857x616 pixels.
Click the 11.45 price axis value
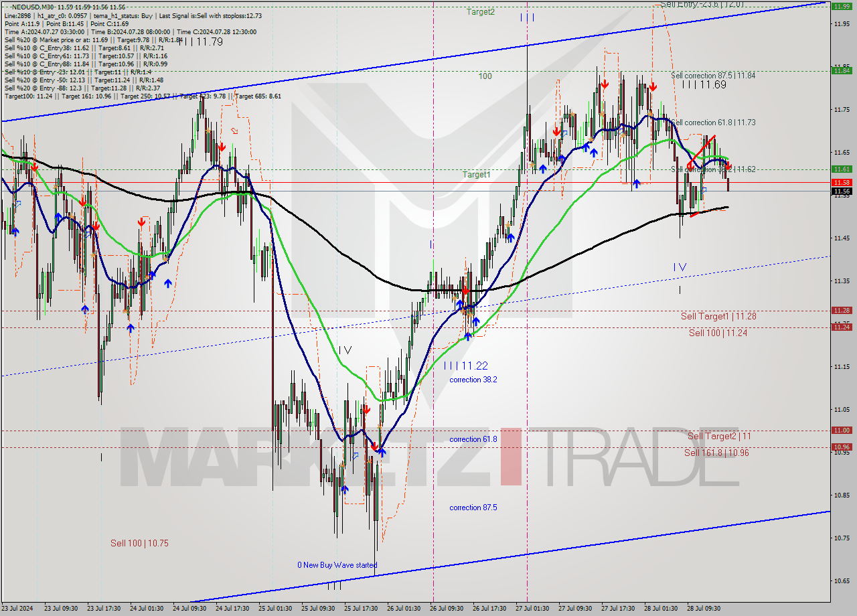click(842, 238)
